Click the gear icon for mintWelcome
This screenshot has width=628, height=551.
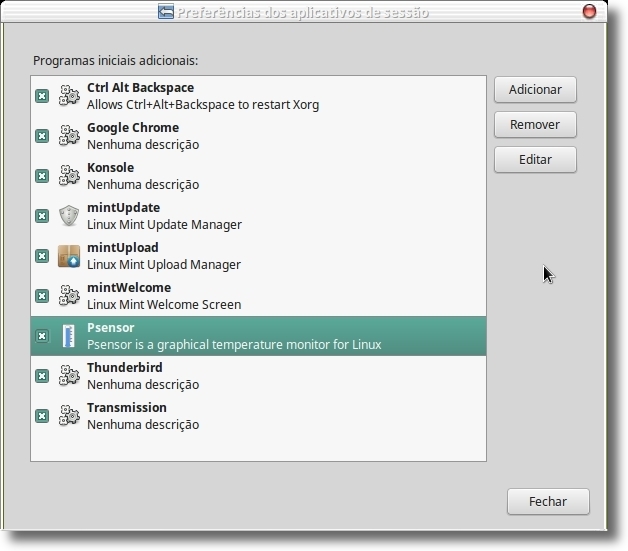(x=69, y=296)
